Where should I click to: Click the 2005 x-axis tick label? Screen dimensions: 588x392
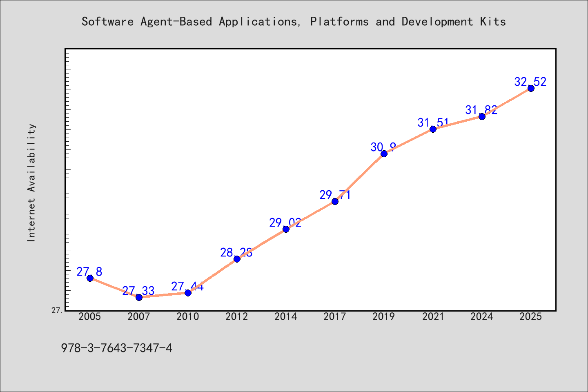90,317
